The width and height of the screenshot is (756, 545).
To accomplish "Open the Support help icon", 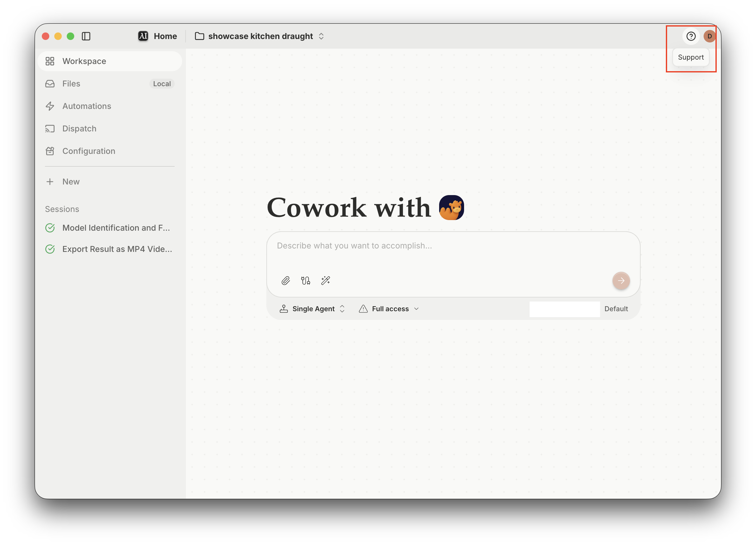I will coord(691,36).
